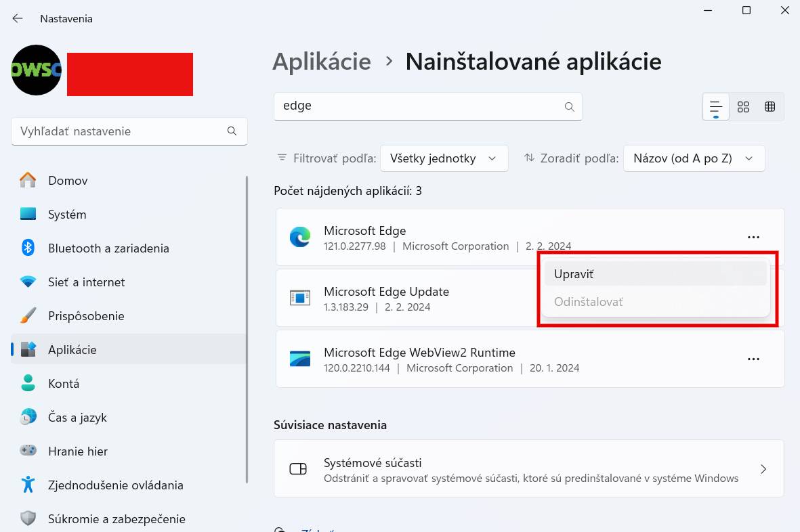
Task: Open Zjednodušenie ovládania settings
Action: (129, 485)
